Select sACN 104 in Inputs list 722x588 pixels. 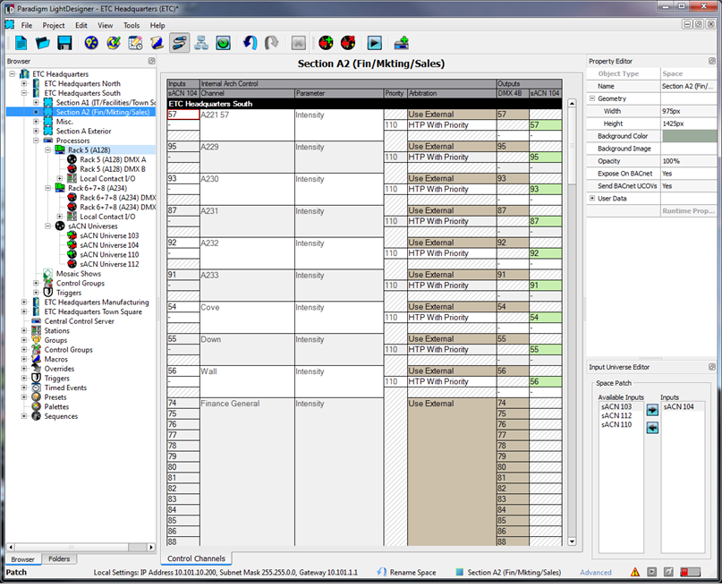678,406
